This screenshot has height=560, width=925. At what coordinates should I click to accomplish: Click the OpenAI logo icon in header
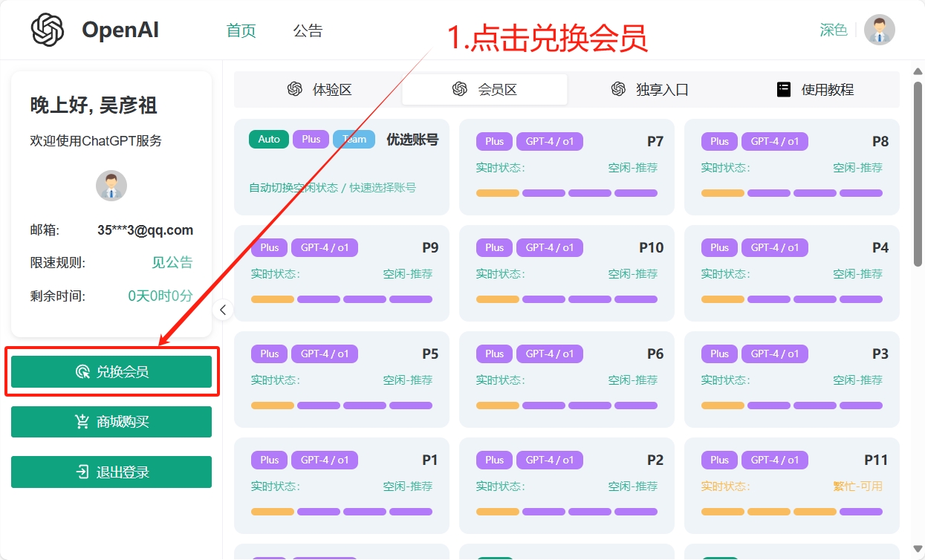[48, 30]
